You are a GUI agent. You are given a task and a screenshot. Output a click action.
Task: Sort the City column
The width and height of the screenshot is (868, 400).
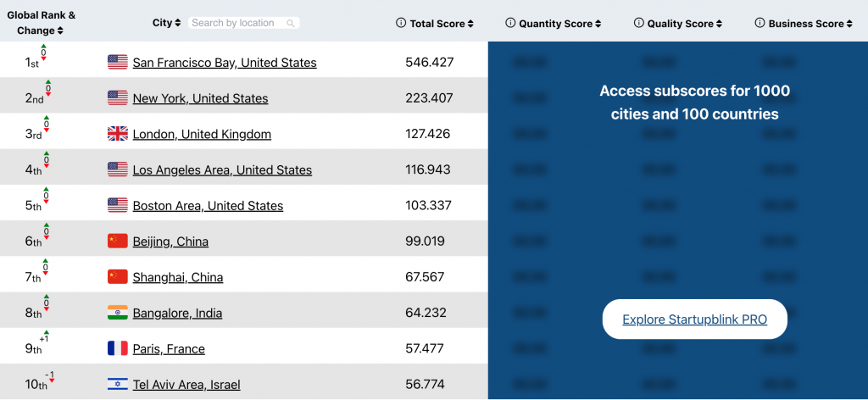177,23
